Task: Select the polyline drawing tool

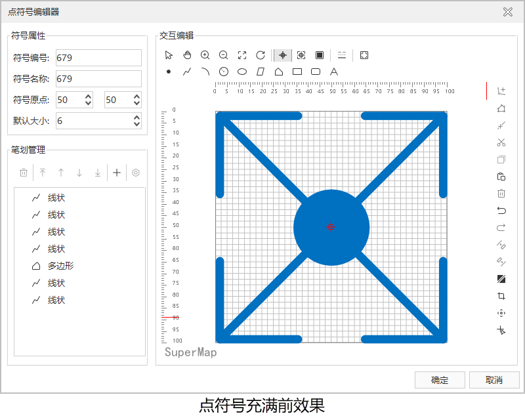Action: pos(187,72)
